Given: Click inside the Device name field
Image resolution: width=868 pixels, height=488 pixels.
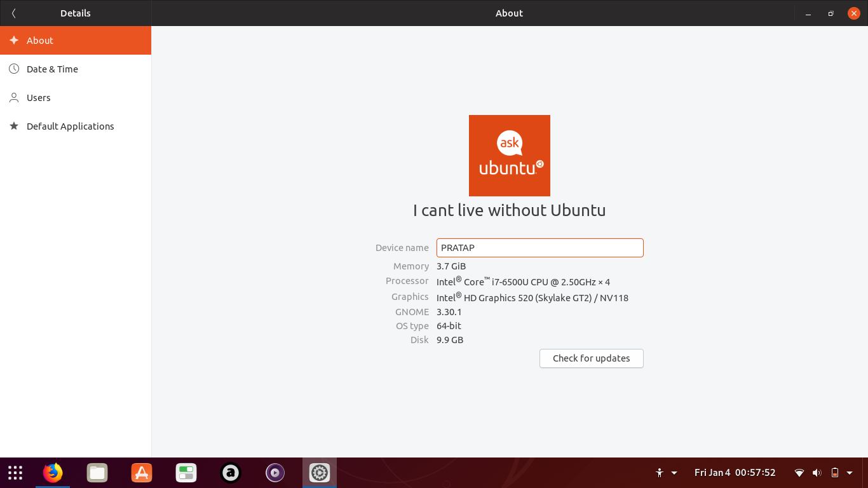Looking at the screenshot, I should (539, 248).
